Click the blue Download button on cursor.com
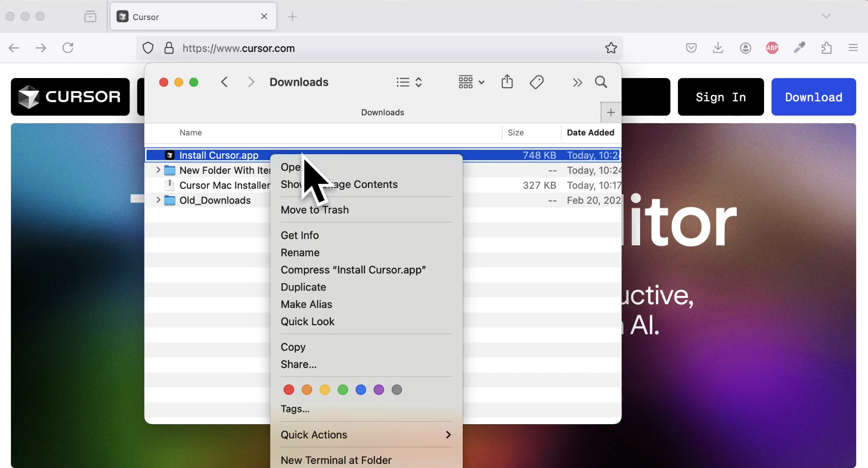Viewport: 868px width, 468px height. [x=813, y=97]
